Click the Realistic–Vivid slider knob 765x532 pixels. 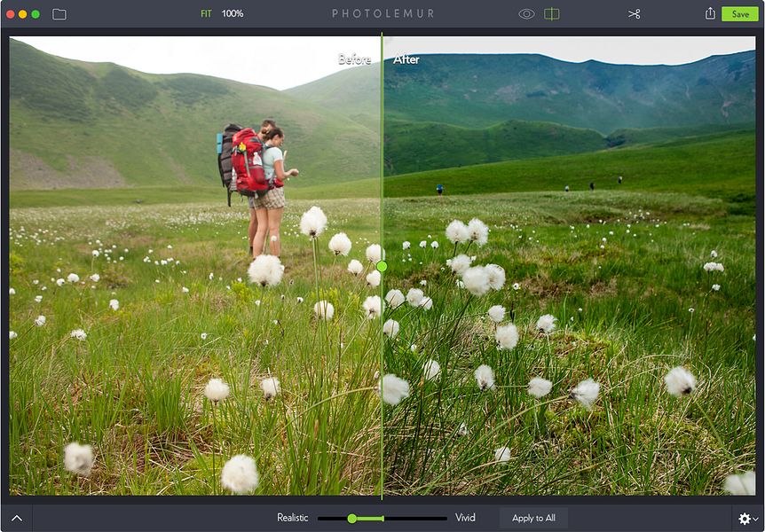pyautogui.click(x=351, y=519)
